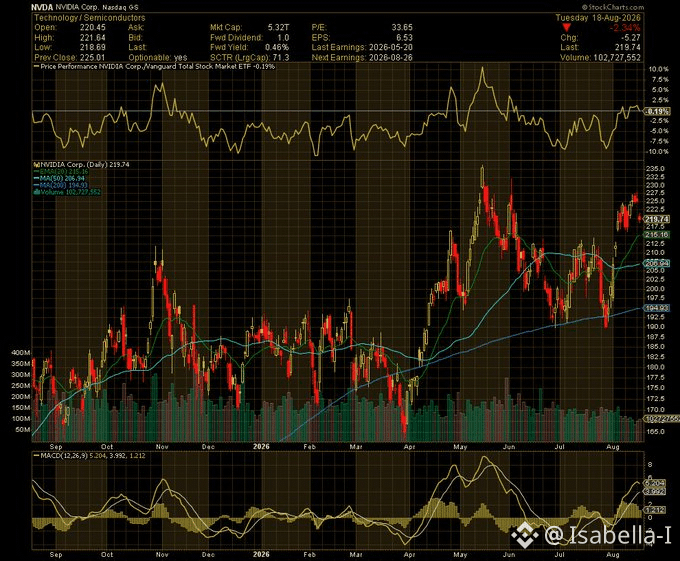Click the 5.204 MACD axis tag
680x561 pixels.
coord(655,483)
